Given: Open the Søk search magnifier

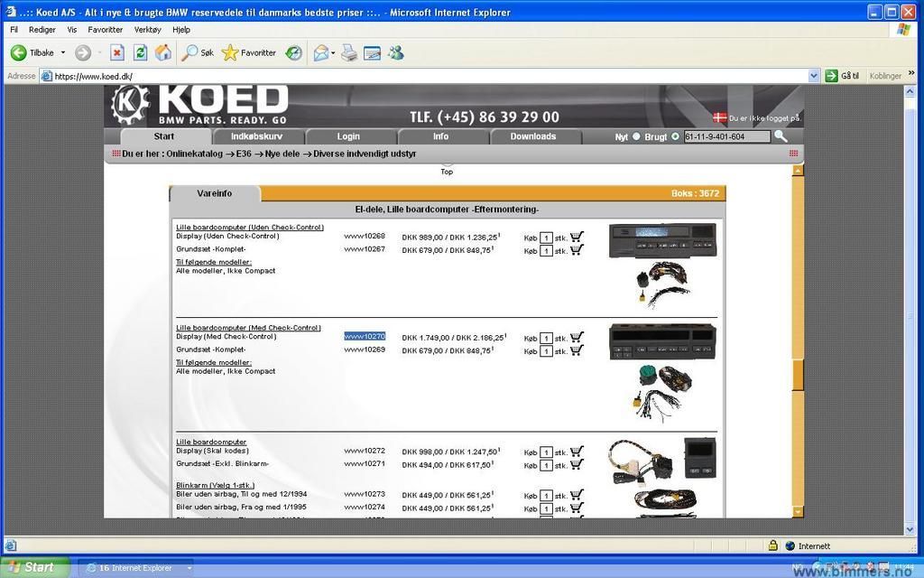Looking at the screenshot, I should 198,53.
